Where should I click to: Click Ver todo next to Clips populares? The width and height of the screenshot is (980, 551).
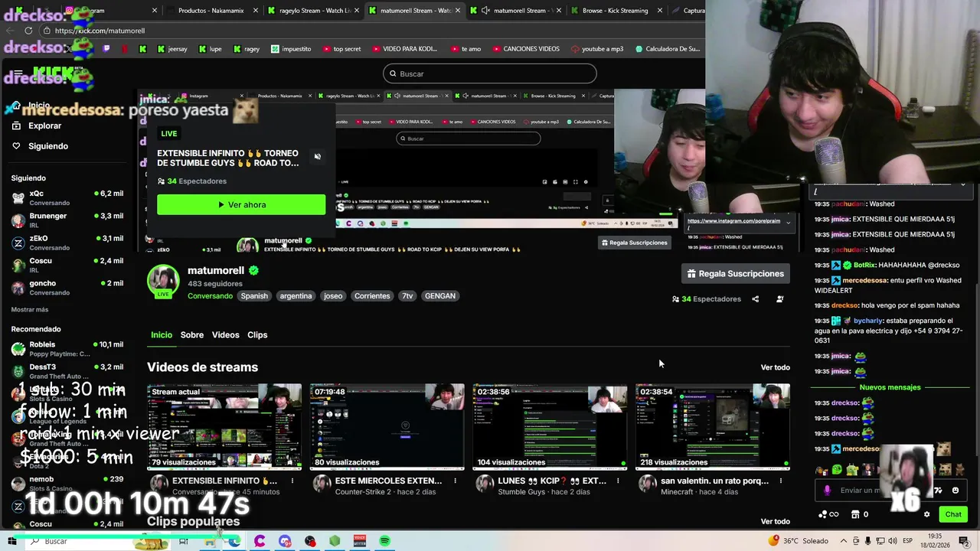pyautogui.click(x=775, y=521)
